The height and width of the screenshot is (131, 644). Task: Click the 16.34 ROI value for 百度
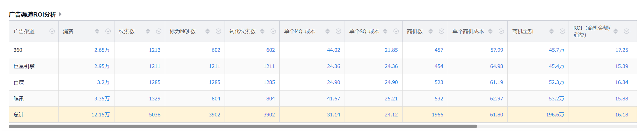(622, 82)
